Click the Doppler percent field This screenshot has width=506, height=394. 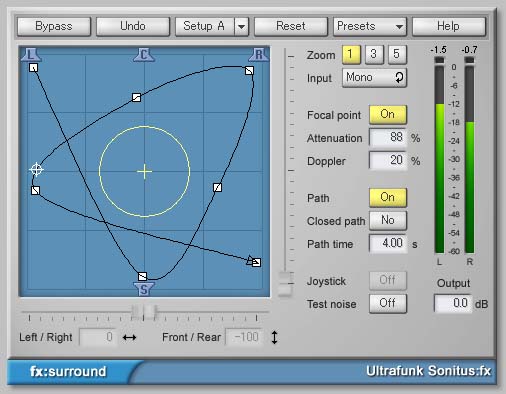388,160
